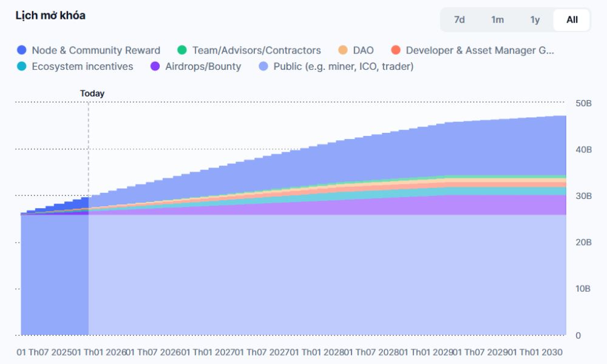
Task: Click the Developer & Asset Manager red dot
Action: [x=396, y=50]
